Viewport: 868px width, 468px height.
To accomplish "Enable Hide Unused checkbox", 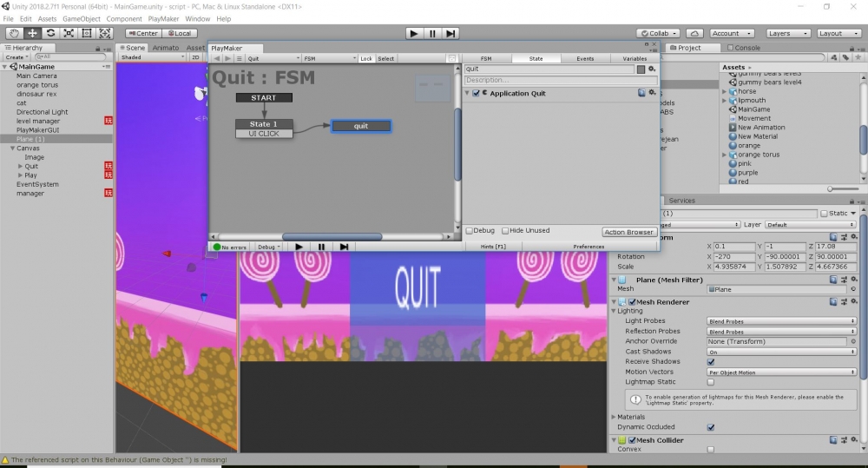I will [505, 230].
